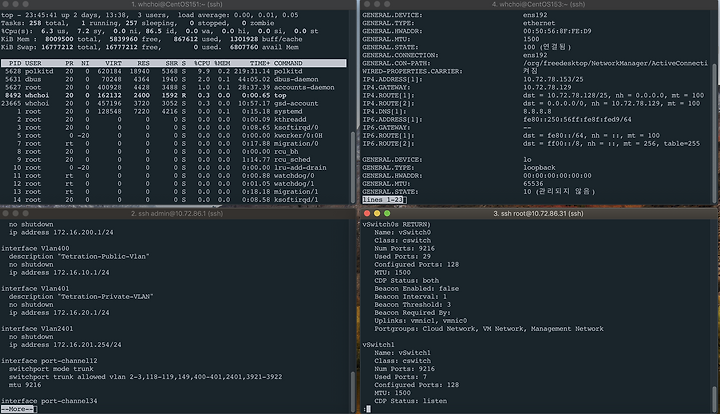Image resolution: width=720 pixels, height=414 pixels.
Task: Click the 'interface Vlan2401' line
Action: (37, 329)
